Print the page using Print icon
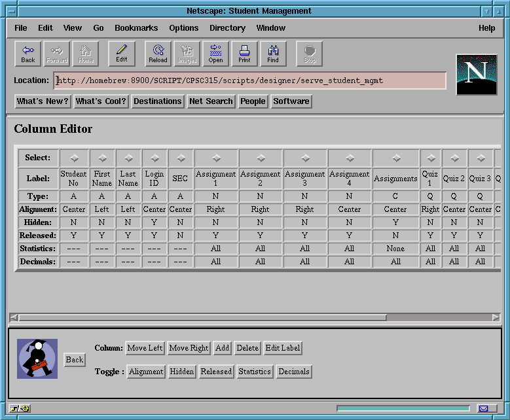 click(244, 54)
